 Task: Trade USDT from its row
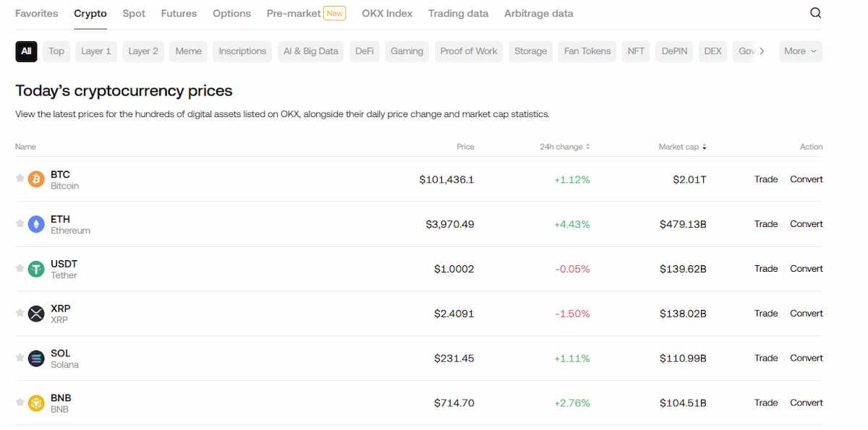pyautogui.click(x=766, y=269)
